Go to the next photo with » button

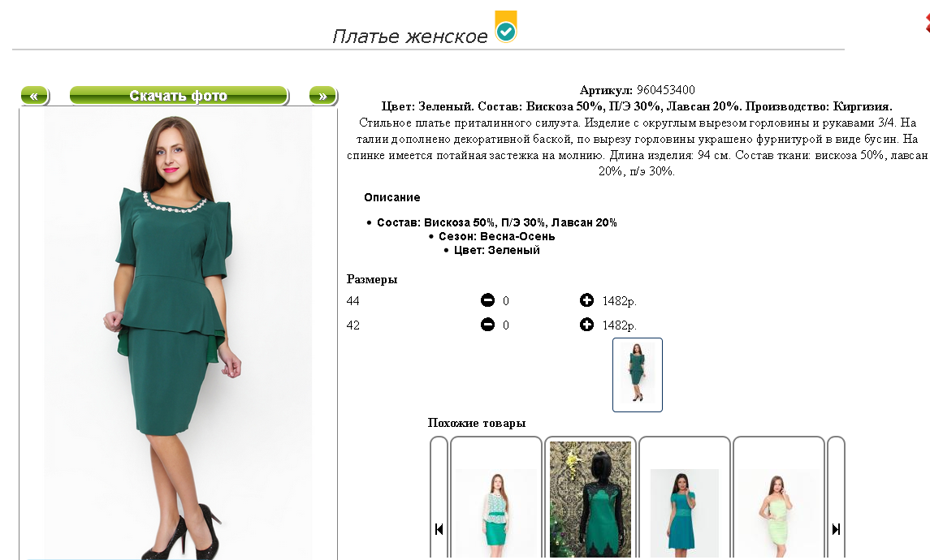[x=322, y=96]
